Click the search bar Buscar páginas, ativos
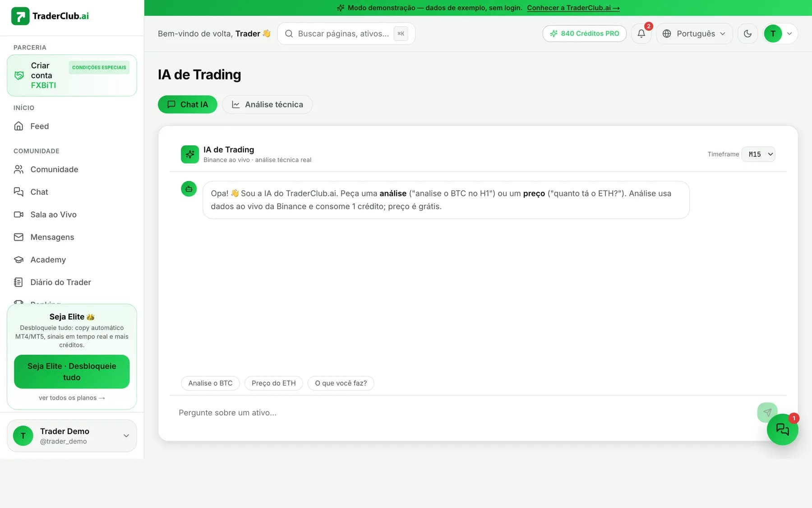 [x=346, y=33]
